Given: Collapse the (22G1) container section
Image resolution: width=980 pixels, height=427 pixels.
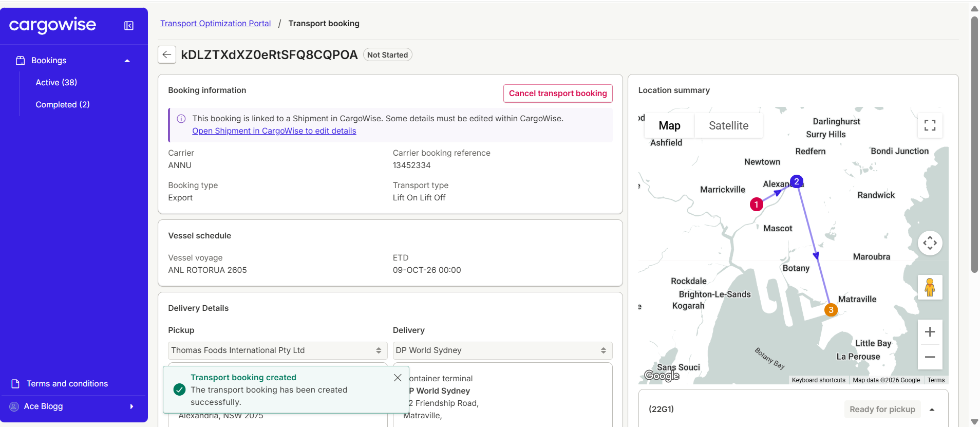Looking at the screenshot, I should (x=932, y=410).
